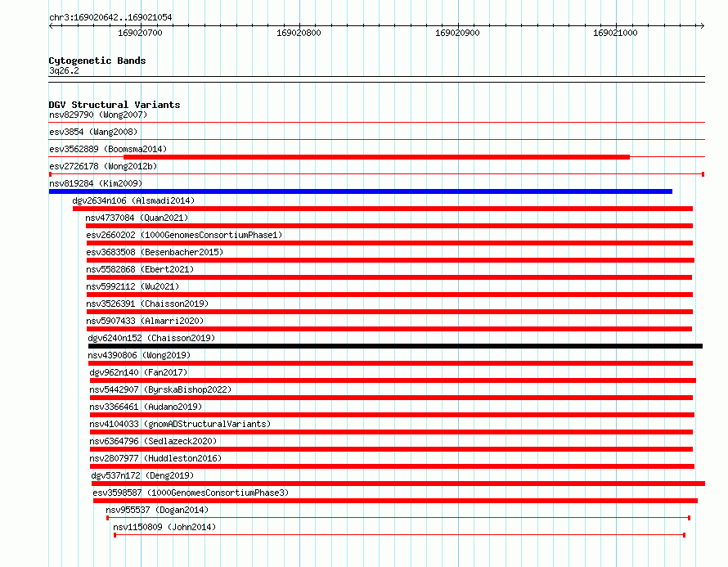Click nsv6364796 (Sedlazeck2020) label

(153, 441)
